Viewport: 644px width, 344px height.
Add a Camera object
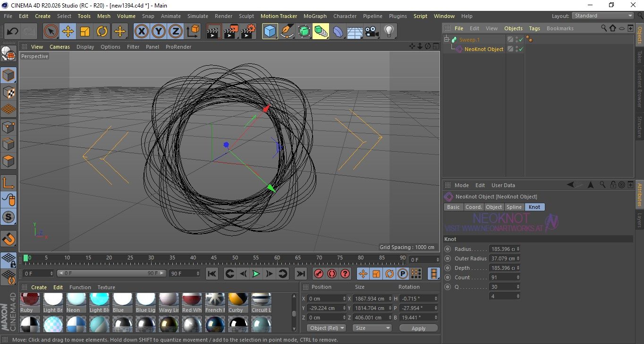[x=372, y=32]
